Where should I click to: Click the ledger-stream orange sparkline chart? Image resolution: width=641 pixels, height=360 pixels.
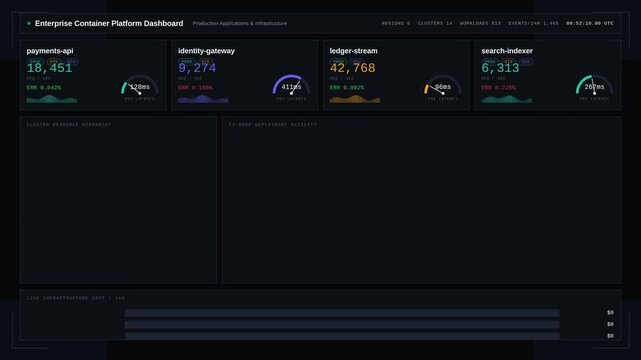pyautogui.click(x=355, y=99)
